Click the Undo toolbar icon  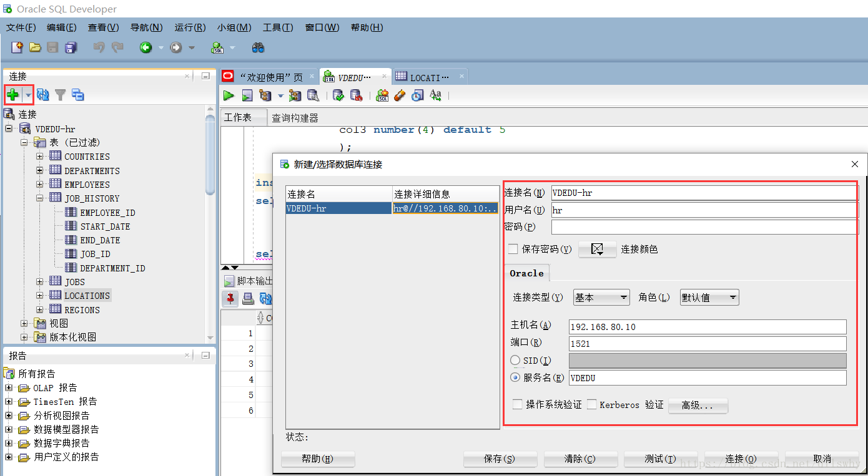click(x=99, y=47)
